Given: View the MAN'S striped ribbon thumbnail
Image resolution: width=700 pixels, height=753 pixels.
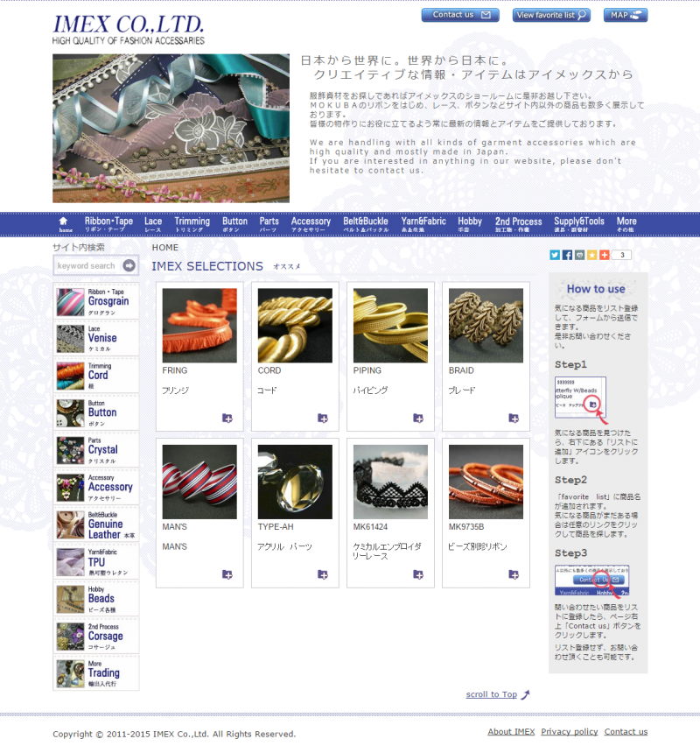Looking at the screenshot, I should coord(199,482).
